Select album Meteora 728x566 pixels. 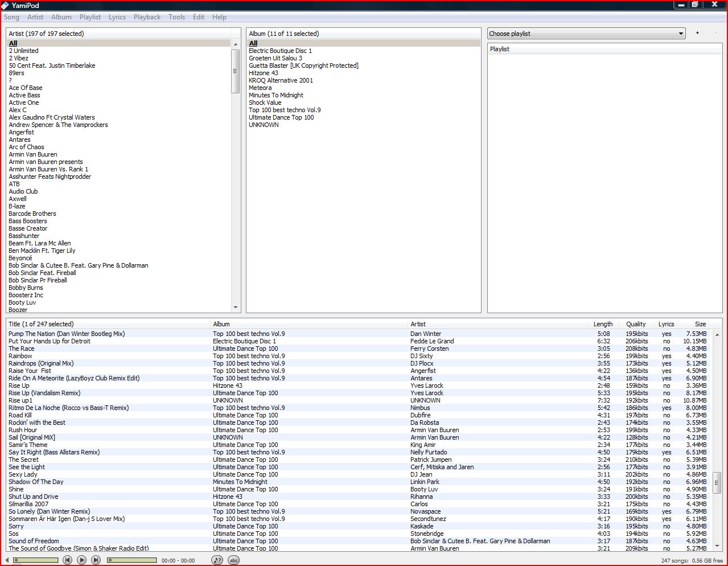(260, 88)
